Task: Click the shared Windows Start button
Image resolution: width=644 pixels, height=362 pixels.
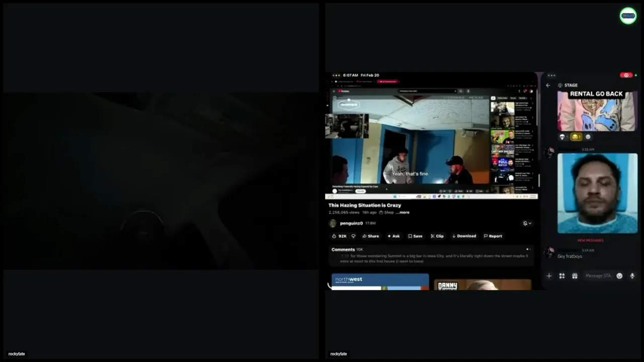Action: click(x=395, y=197)
